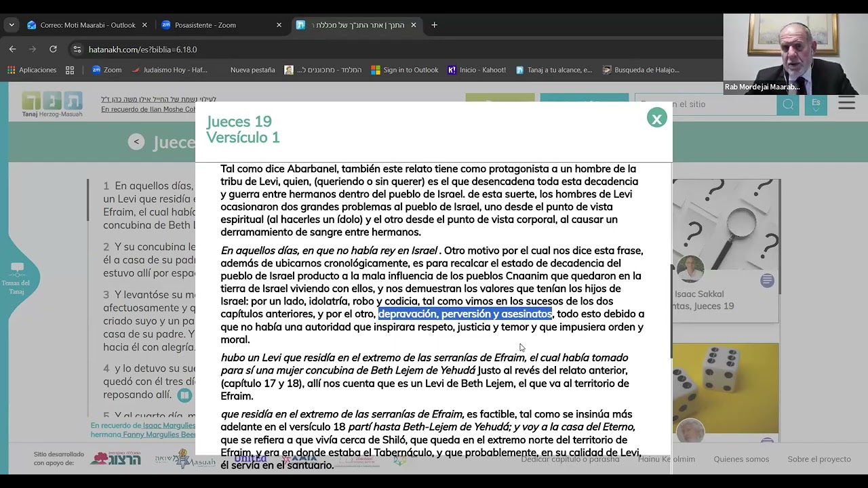868x488 pixels.
Task: Open the Busqueda de Halajo bookmark
Action: 642,70
